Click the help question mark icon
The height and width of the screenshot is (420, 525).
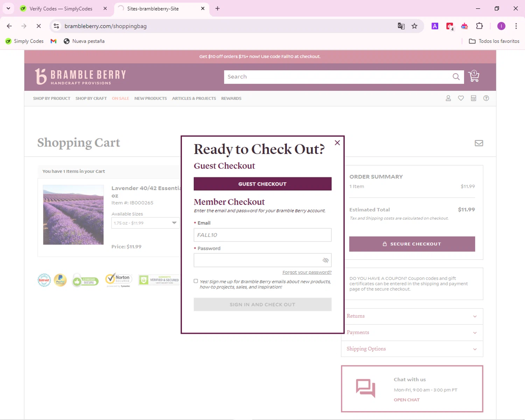click(x=486, y=98)
